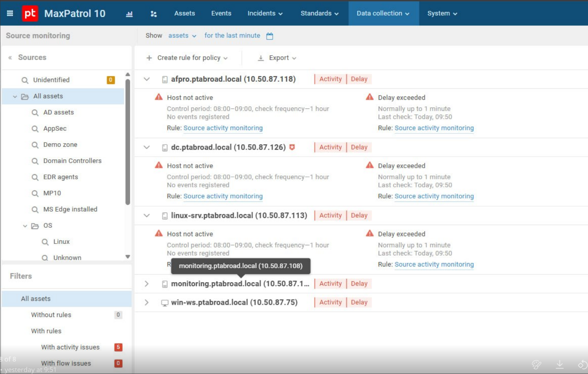
Task: Select Domain Controllers in Sources tree
Action: tap(63, 161)
